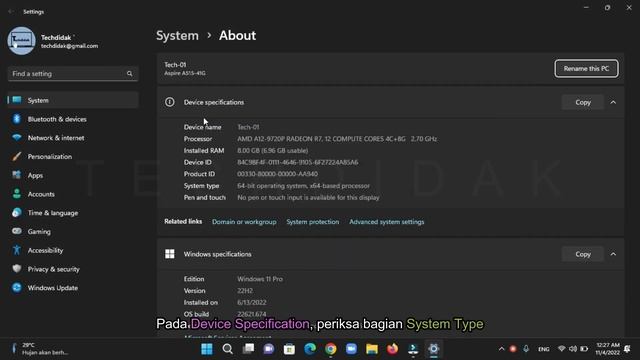Click Rename this PC button
Screen dimensions: 640x360
[586, 69]
